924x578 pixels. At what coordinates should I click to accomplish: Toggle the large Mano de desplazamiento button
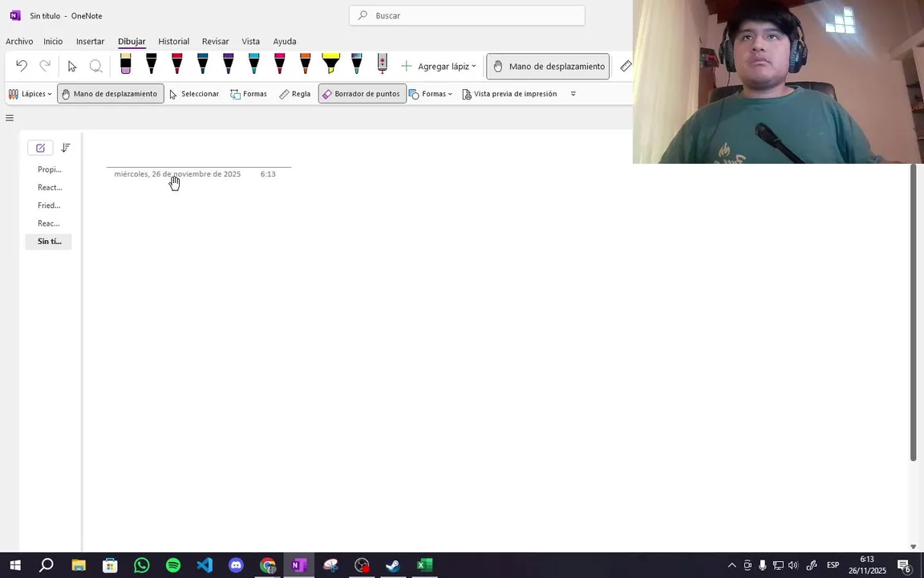coord(548,66)
